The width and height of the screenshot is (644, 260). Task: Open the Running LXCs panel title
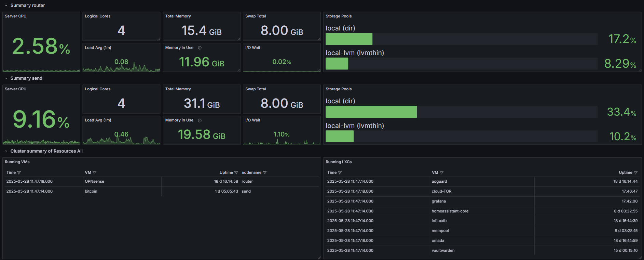tap(339, 162)
